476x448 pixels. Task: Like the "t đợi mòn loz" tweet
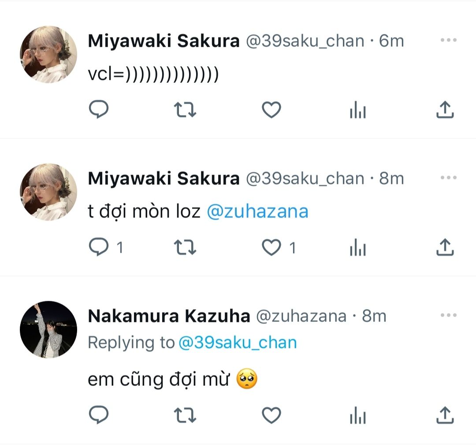point(271,247)
